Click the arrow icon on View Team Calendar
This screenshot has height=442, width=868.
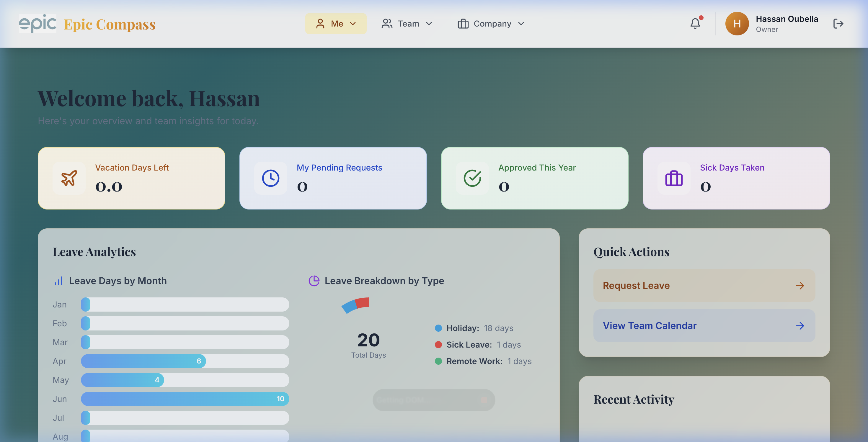[x=800, y=326]
